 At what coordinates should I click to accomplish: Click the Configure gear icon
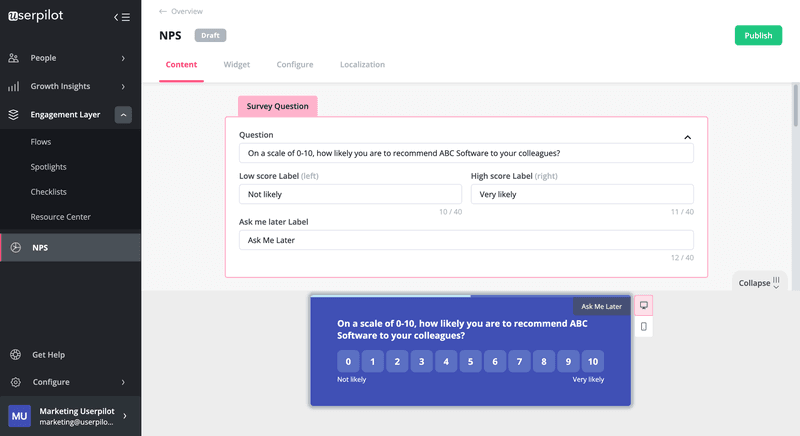point(15,382)
